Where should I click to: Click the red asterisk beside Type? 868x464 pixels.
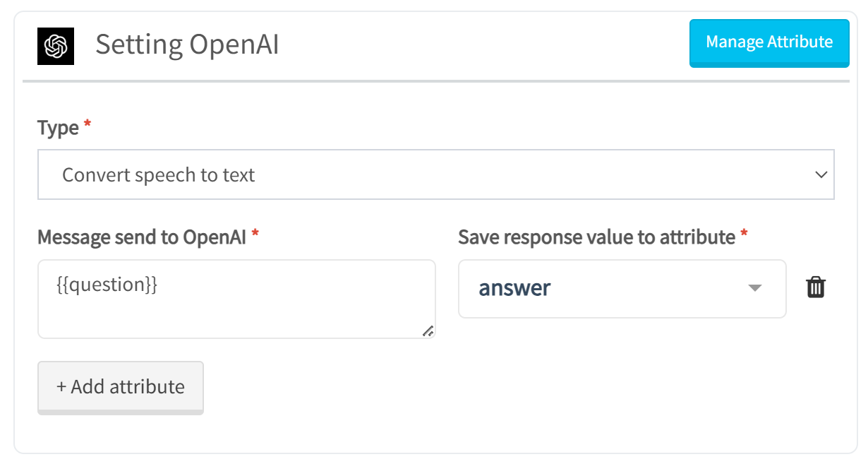88,124
